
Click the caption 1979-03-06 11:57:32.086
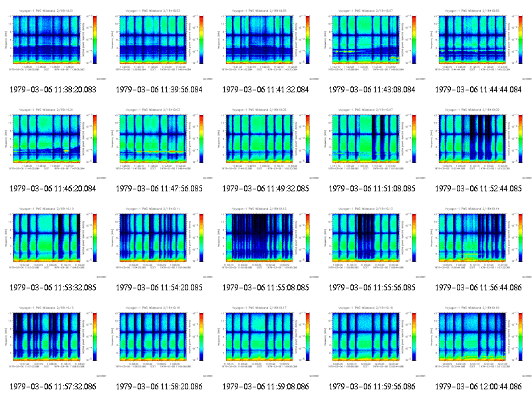(53, 387)
